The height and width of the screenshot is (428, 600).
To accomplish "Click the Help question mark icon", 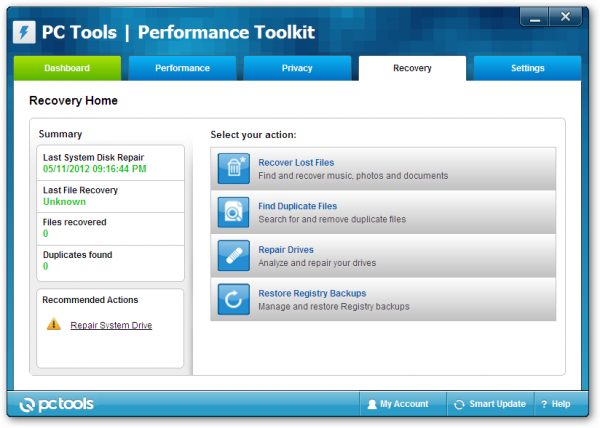I will (x=544, y=404).
